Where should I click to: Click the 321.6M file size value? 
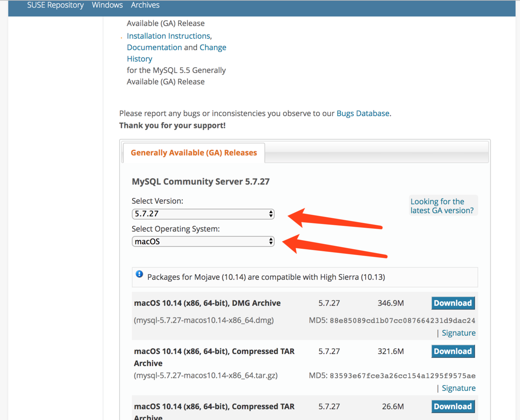tap(391, 351)
